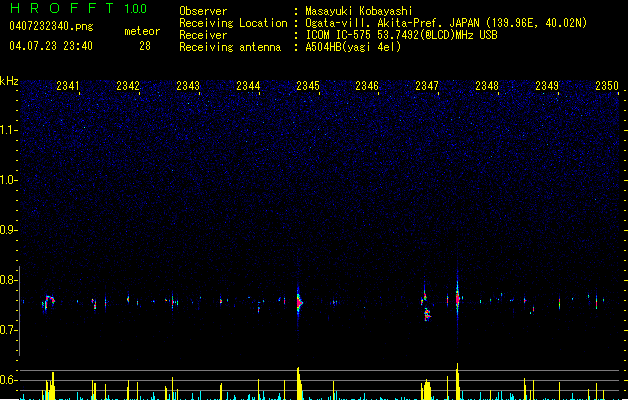The width and height of the screenshot is (629, 400).
Task: Click the 2349 time marker
Action: click(547, 86)
